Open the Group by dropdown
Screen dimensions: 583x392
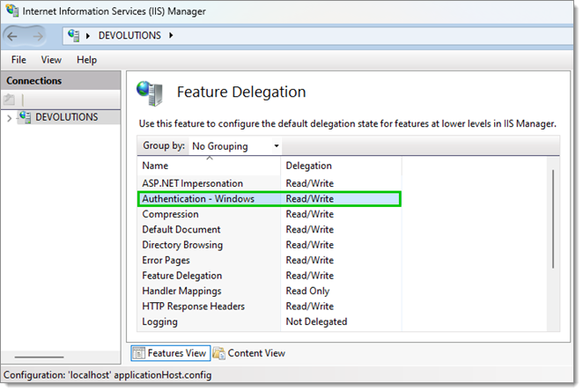[x=277, y=146]
